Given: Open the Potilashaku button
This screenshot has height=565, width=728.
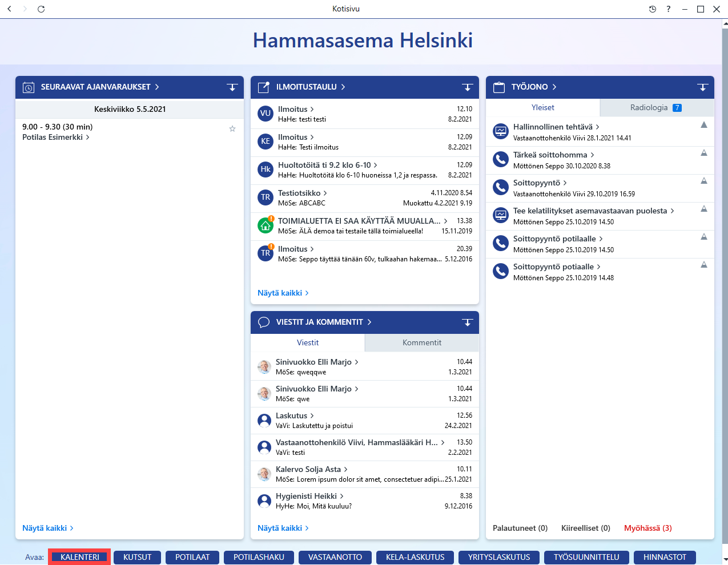Looking at the screenshot, I should click(259, 558).
